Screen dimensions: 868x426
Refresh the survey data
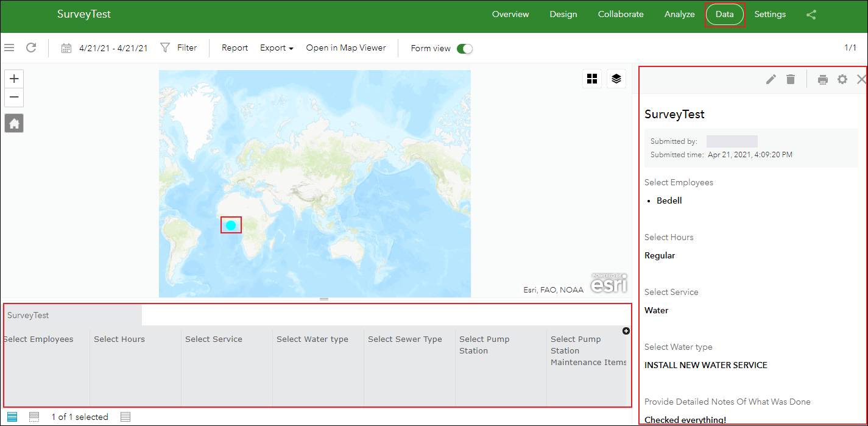click(31, 48)
